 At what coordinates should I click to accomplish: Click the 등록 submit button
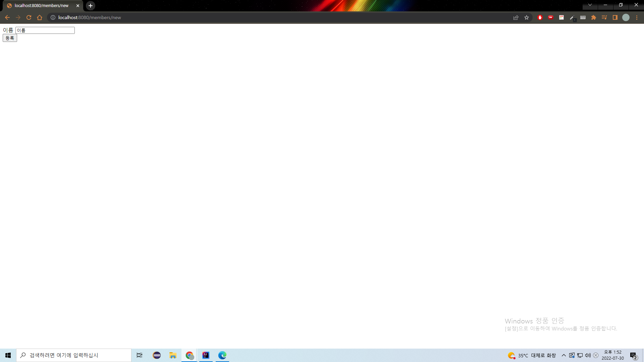(10, 38)
